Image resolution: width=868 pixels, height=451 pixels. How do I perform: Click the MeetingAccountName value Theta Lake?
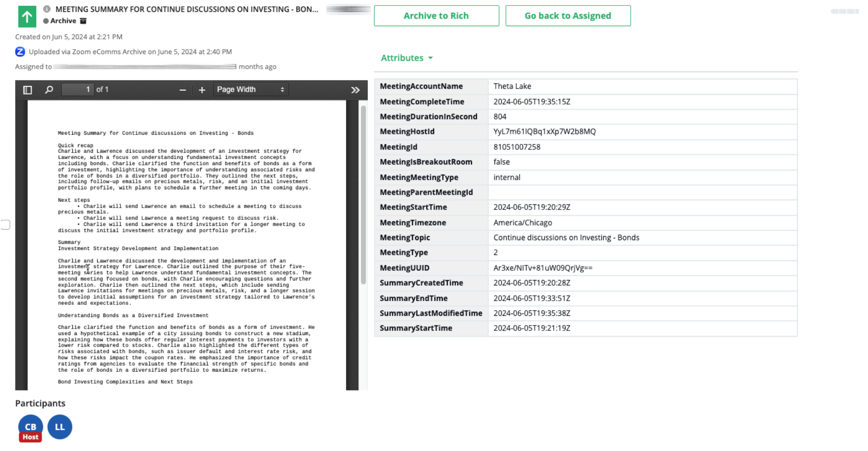(x=512, y=86)
